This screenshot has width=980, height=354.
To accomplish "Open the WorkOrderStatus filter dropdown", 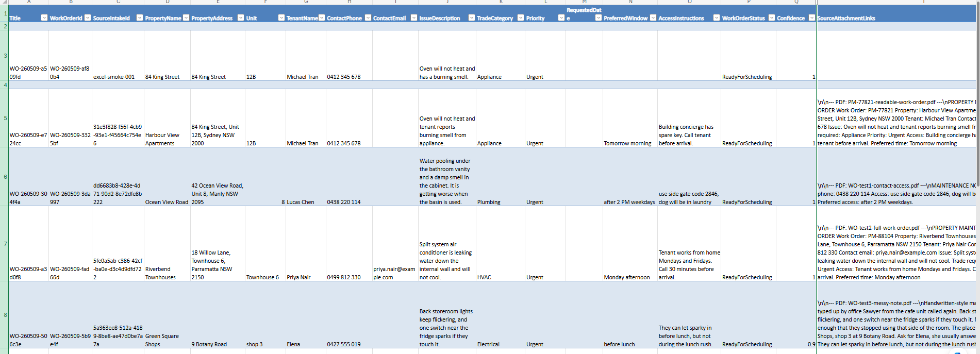I will [x=771, y=18].
